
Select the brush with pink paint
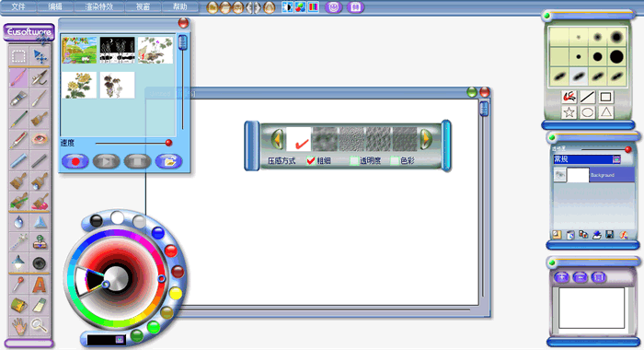40,201
